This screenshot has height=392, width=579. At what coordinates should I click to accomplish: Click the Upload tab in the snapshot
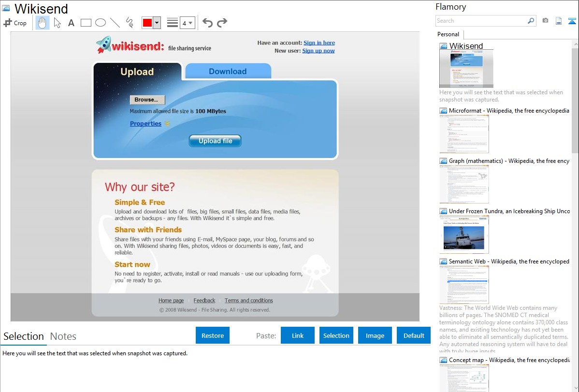[x=137, y=72]
